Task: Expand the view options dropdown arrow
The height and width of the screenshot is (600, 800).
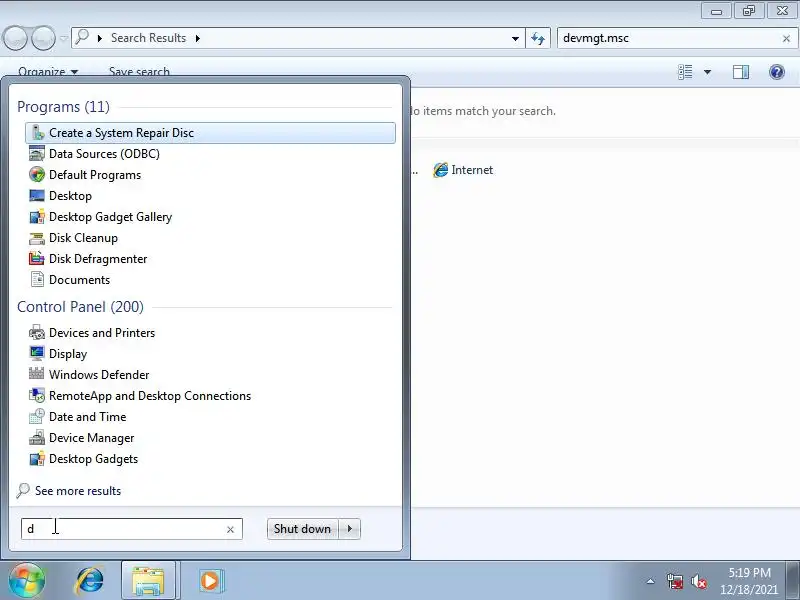Action: [708, 72]
